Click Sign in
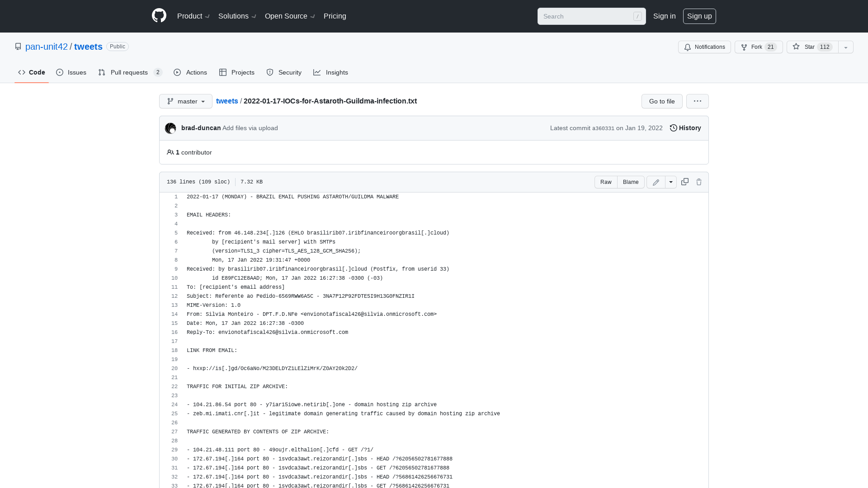 pyautogui.click(x=665, y=16)
